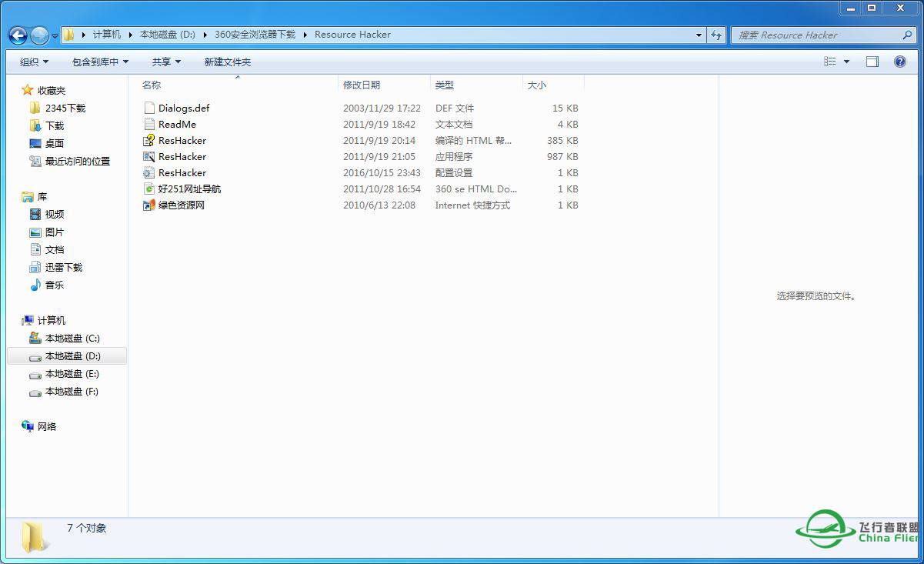The width and height of the screenshot is (924, 564).
Task: Click the 好251网址导航 HTML file icon
Action: (x=149, y=189)
